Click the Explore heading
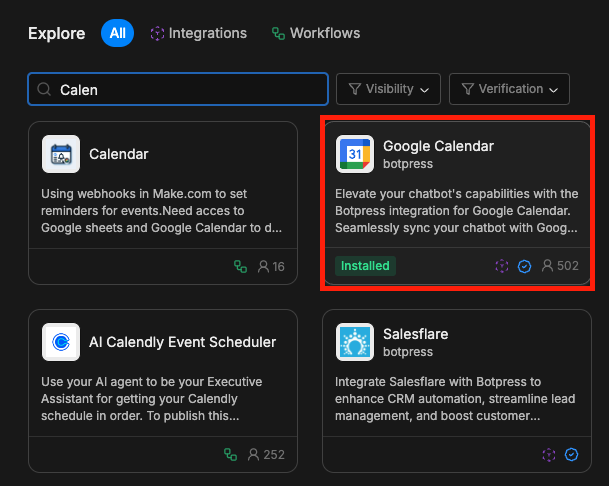Viewport: 609px width, 486px height. (57, 33)
